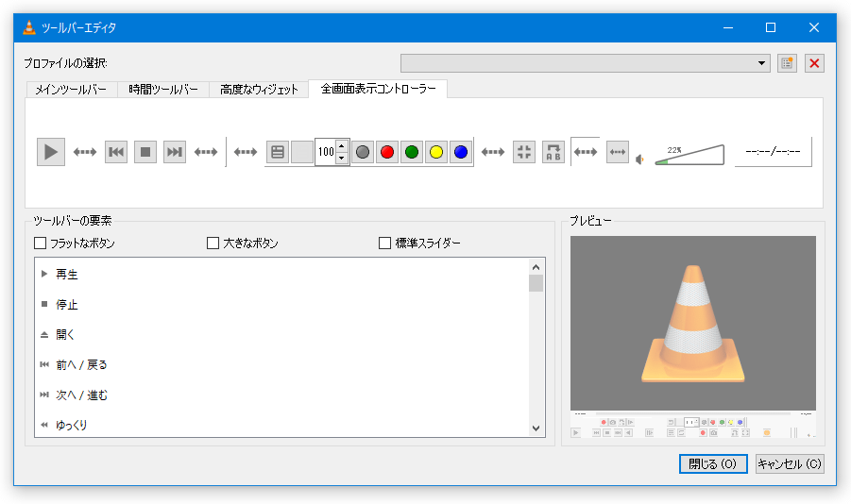Click the new profile icon
The height and width of the screenshot is (504, 851).
tap(787, 63)
